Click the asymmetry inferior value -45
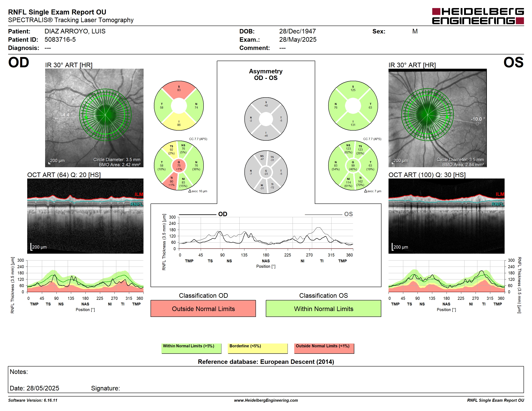The width and height of the screenshot is (532, 411). (x=266, y=136)
